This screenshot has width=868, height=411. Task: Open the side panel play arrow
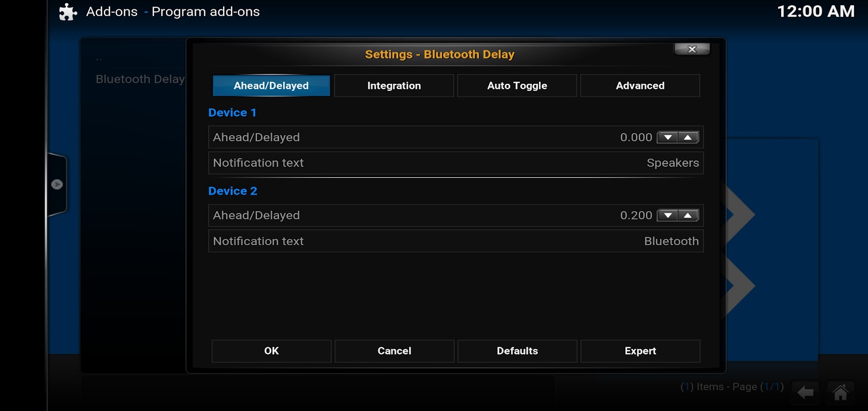click(x=57, y=184)
